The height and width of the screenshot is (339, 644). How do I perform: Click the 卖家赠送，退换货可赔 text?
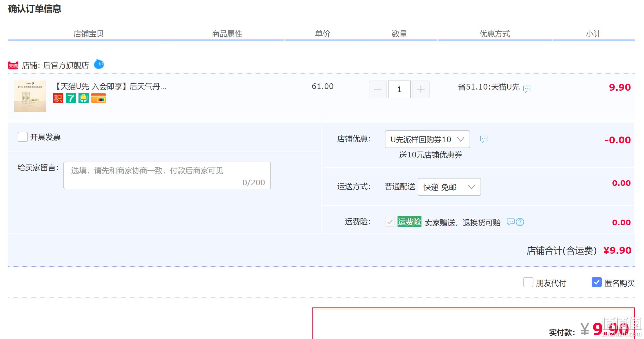point(463,223)
